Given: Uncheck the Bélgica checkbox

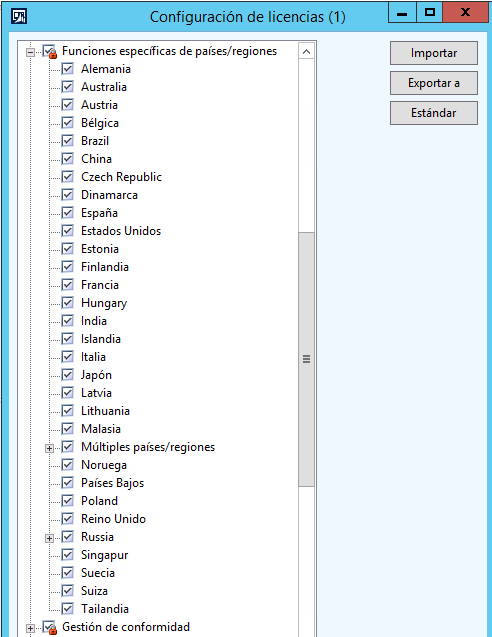Looking at the screenshot, I should pos(67,123).
